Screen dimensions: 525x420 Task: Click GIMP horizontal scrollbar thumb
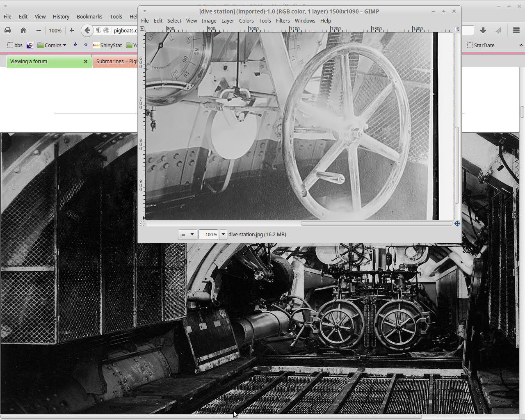(x=376, y=224)
